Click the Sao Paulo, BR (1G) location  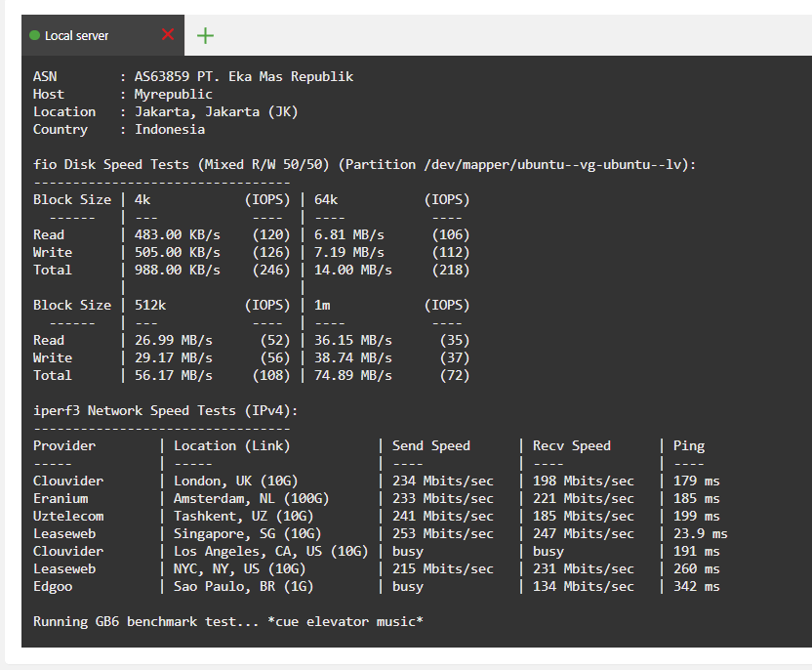point(248,587)
